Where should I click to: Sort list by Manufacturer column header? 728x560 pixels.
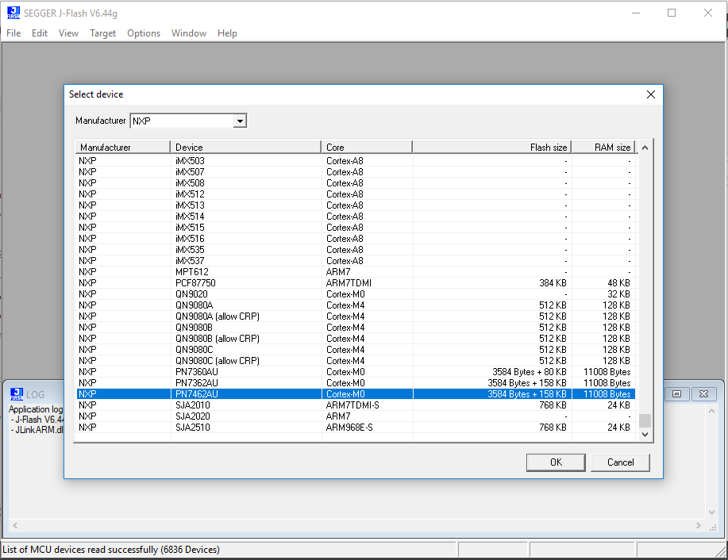(123, 148)
